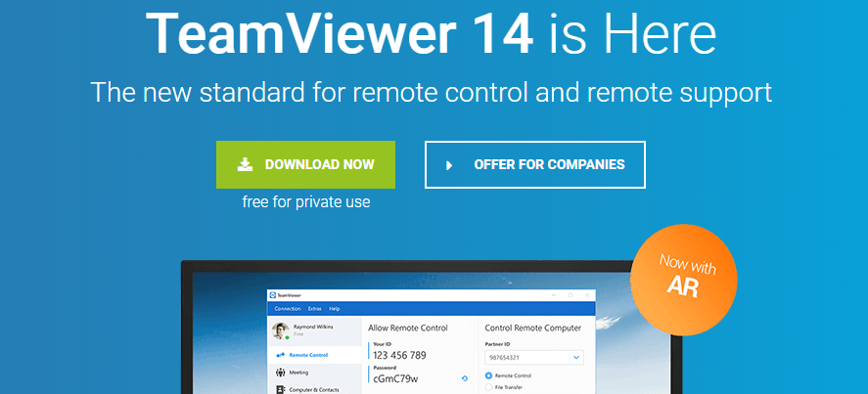Click the Allow Remote Control heading
Image resolution: width=868 pixels, height=394 pixels.
408,328
